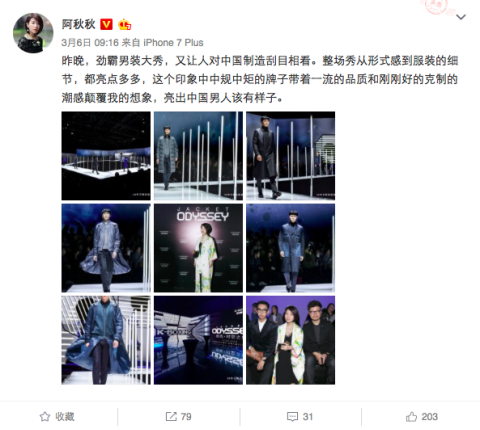
Task: Click the 203 likes count
Action: [429, 417]
